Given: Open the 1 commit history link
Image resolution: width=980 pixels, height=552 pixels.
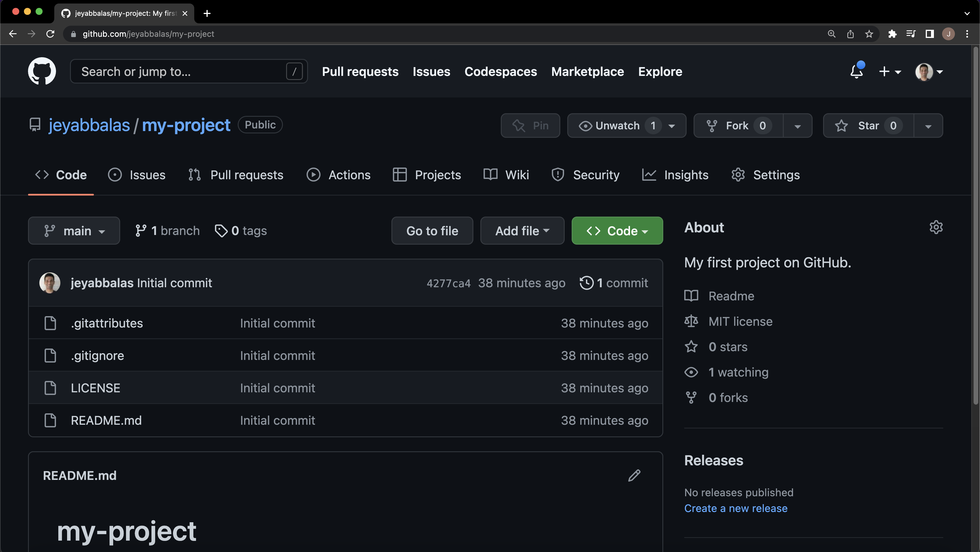Looking at the screenshot, I should pyautogui.click(x=614, y=283).
